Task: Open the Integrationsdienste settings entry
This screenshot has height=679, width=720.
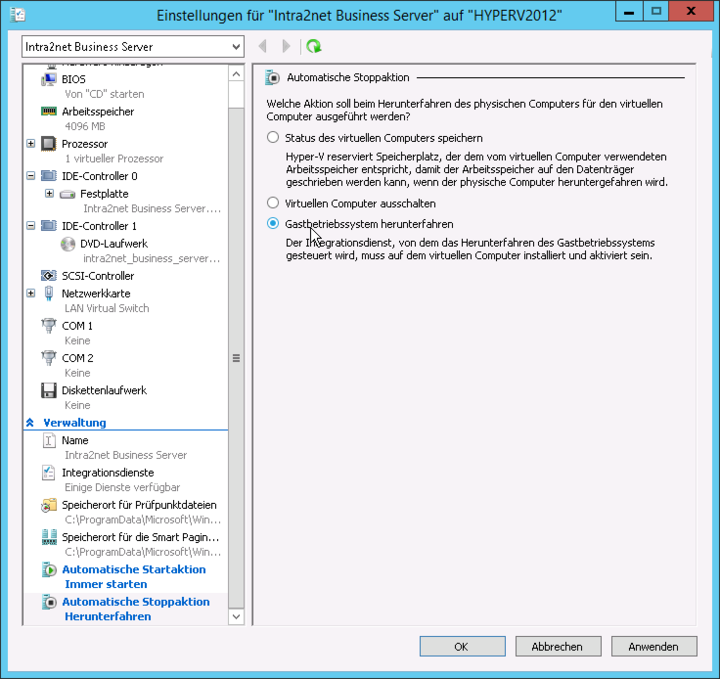Action: pyautogui.click(x=108, y=472)
